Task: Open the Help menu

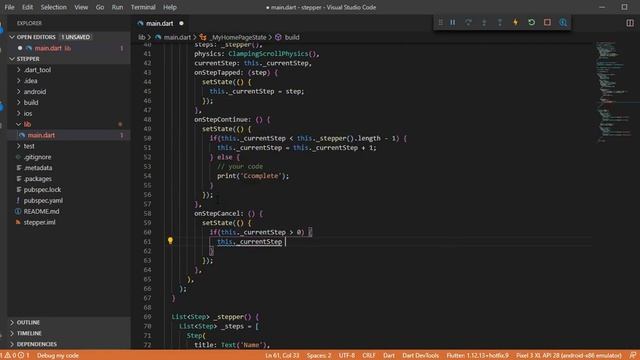Action: 170,7
